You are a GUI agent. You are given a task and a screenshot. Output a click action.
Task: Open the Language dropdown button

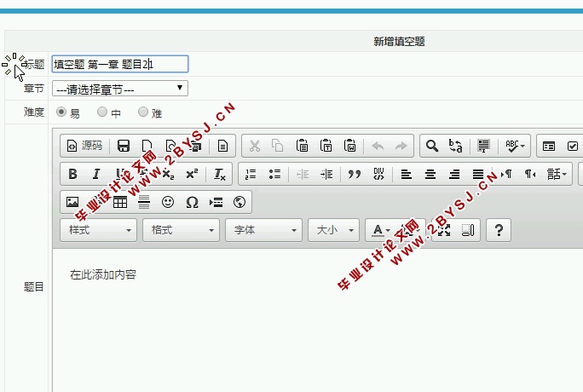point(557,174)
